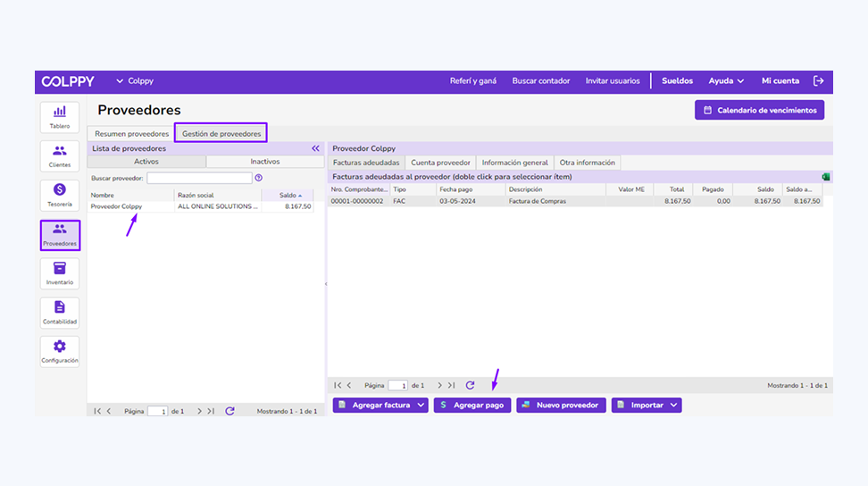Image resolution: width=868 pixels, height=486 pixels.
Task: Show Inactivos providers tab
Action: (x=264, y=162)
